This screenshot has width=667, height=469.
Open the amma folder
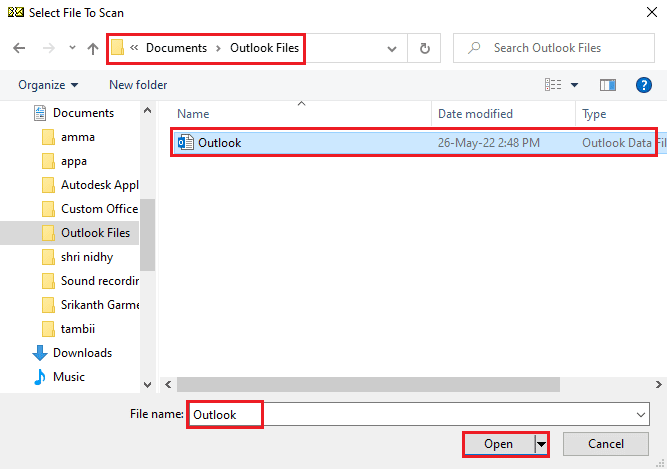77,137
